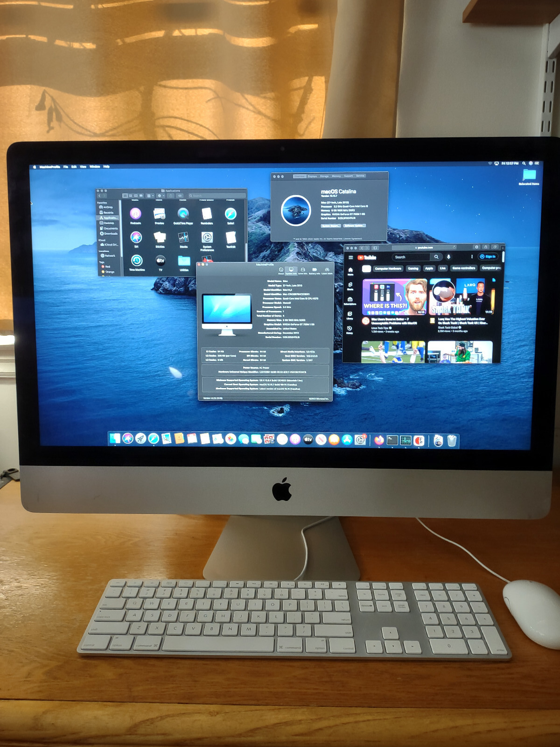Click Learn More binoculars in MachineProfile
The image size is (560, 747).
pos(327,270)
